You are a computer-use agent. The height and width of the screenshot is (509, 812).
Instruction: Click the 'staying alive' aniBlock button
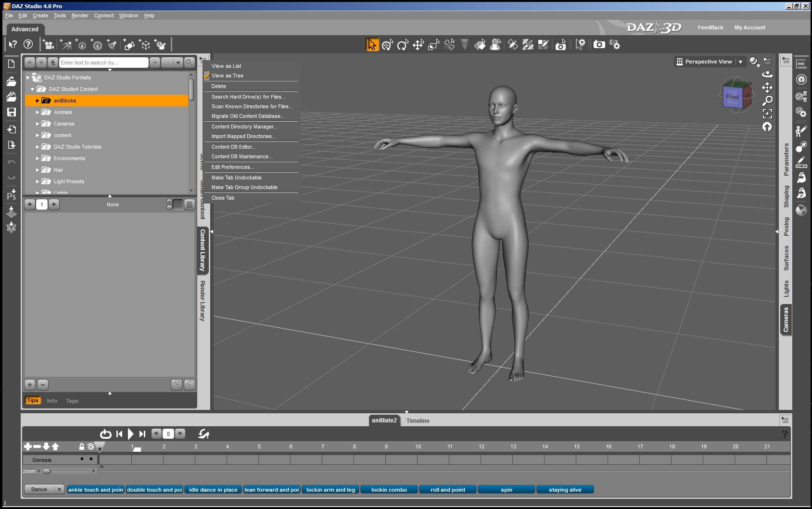565,490
